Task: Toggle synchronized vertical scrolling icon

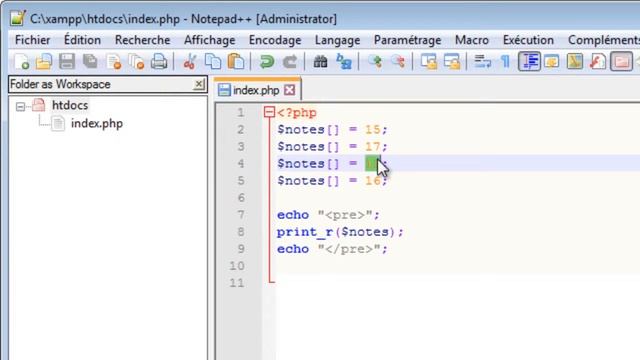Action: [x=429, y=62]
